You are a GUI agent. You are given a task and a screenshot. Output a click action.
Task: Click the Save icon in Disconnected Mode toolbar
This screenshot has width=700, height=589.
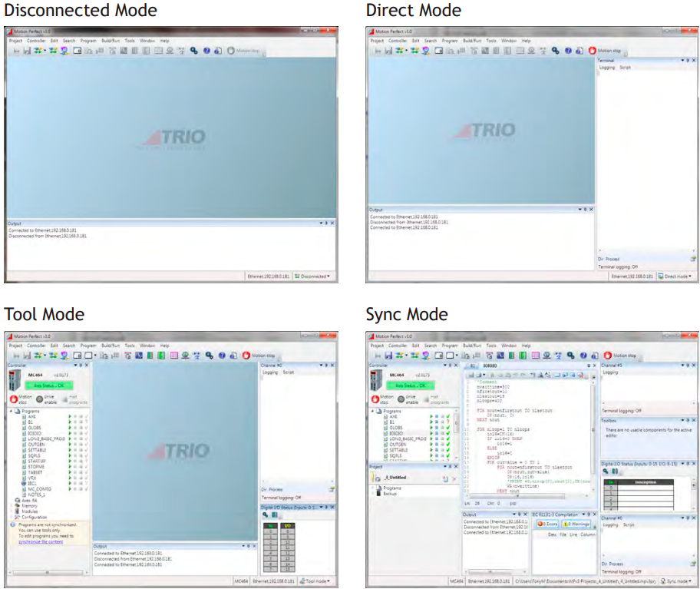pos(27,51)
